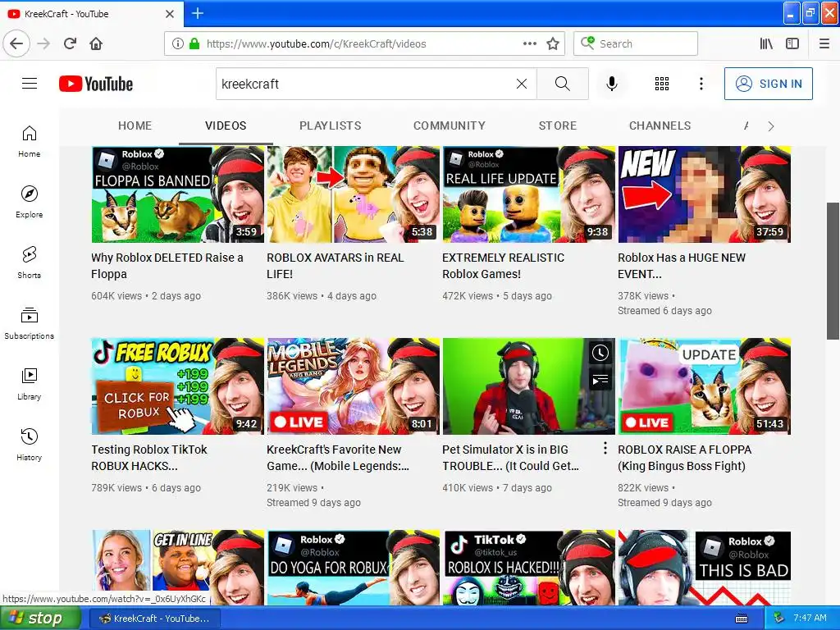840x630 pixels.
Task: Close the KreekCraft - YouTube tab
Action: point(170,14)
